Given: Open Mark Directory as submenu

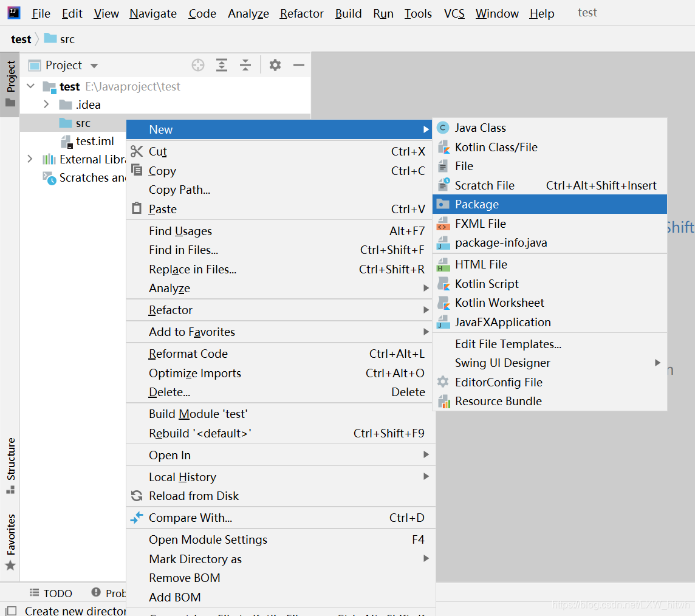Looking at the screenshot, I should coord(280,559).
